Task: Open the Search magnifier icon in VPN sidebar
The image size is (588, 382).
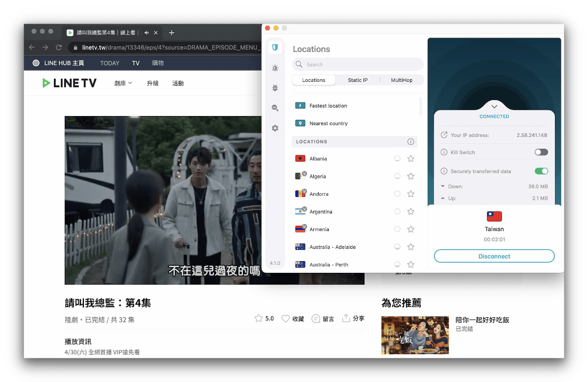Action: (x=275, y=108)
